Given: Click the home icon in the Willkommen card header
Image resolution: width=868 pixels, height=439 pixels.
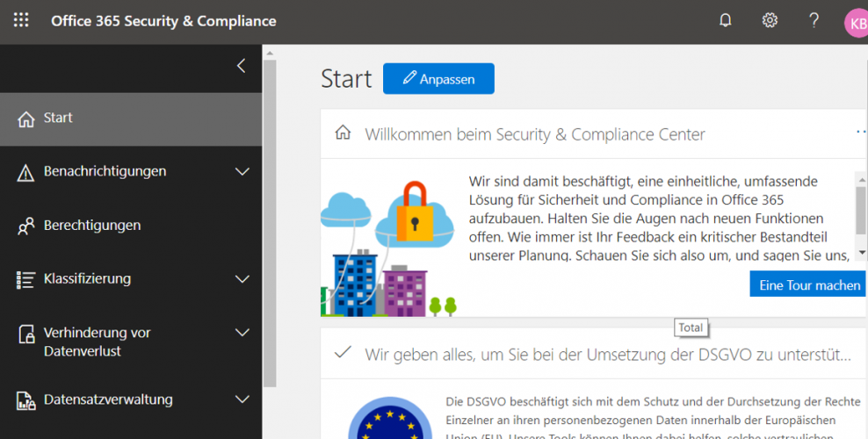Looking at the screenshot, I should (x=344, y=133).
